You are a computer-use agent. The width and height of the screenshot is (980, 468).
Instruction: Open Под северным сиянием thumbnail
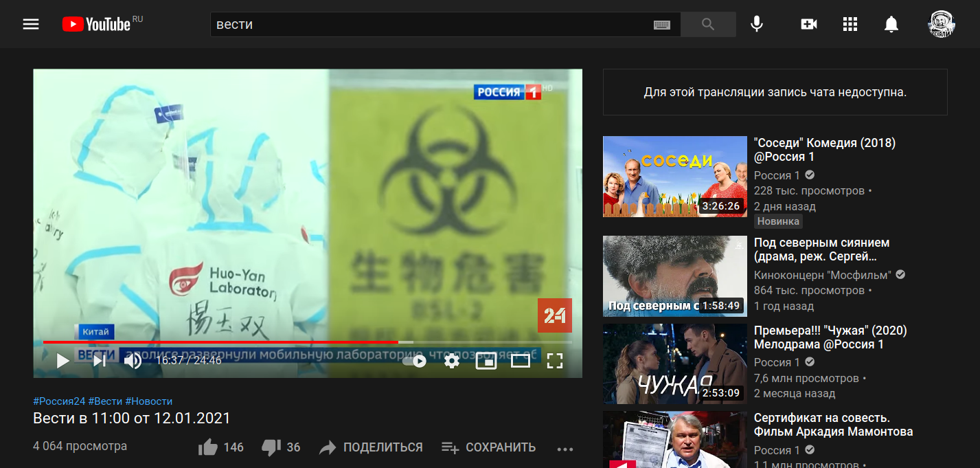(674, 276)
